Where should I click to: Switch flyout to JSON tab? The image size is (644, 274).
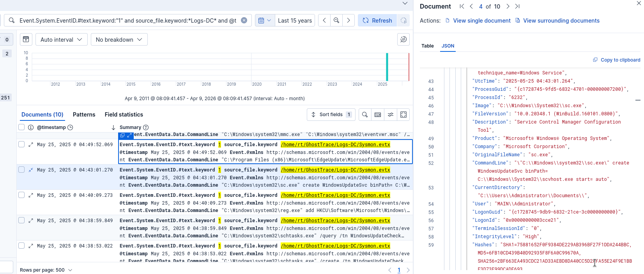pos(448,46)
